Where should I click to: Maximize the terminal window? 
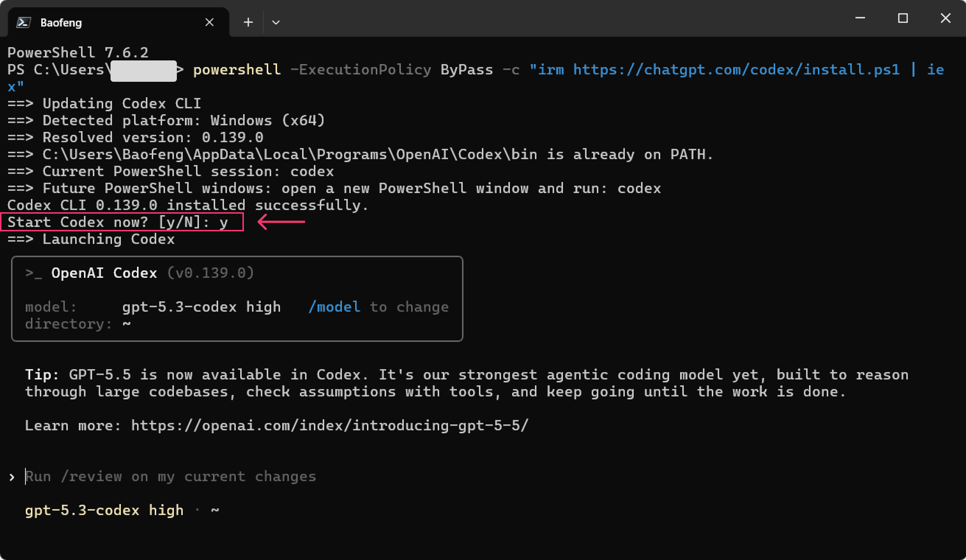pyautogui.click(x=903, y=18)
